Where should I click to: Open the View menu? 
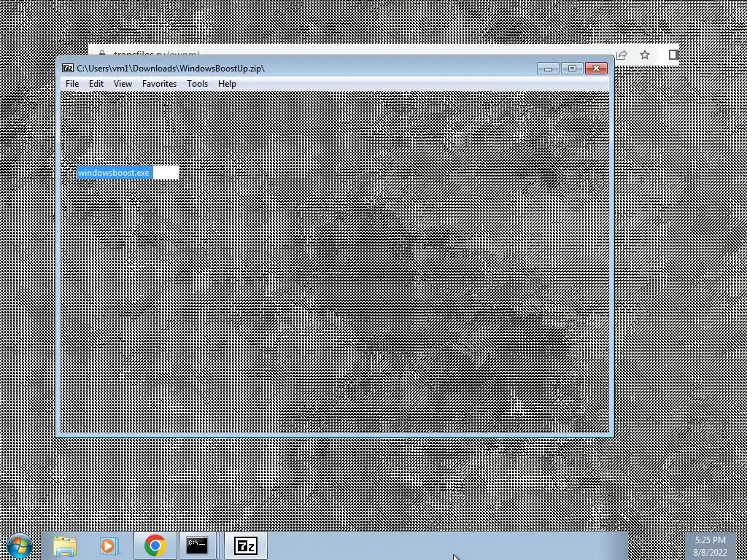(x=123, y=84)
